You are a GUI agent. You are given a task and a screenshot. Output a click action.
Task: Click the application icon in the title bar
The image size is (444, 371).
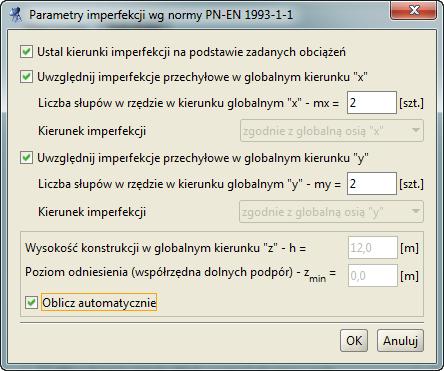[15, 15]
